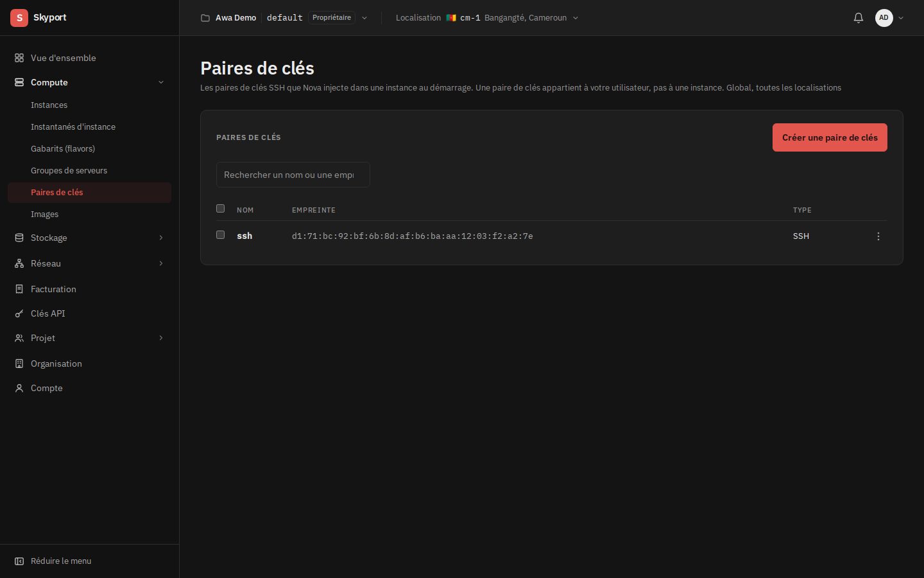Check the ssh key pair row checkbox
This screenshot has height=578, width=924.
(220, 235)
